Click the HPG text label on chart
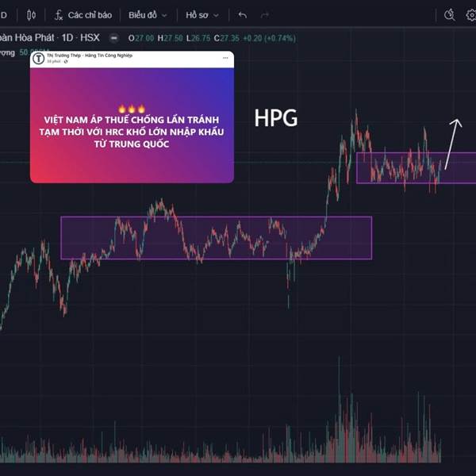Screen dimensions: 476x476 click(276, 117)
